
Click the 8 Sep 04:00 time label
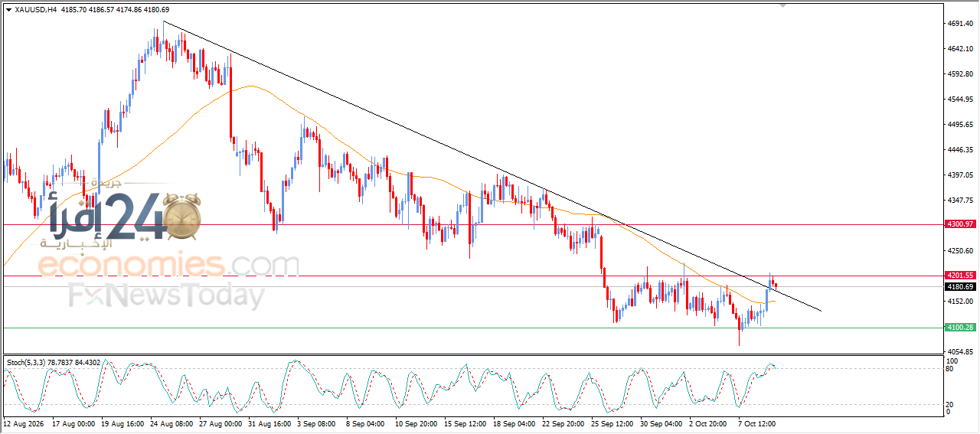[365, 423]
